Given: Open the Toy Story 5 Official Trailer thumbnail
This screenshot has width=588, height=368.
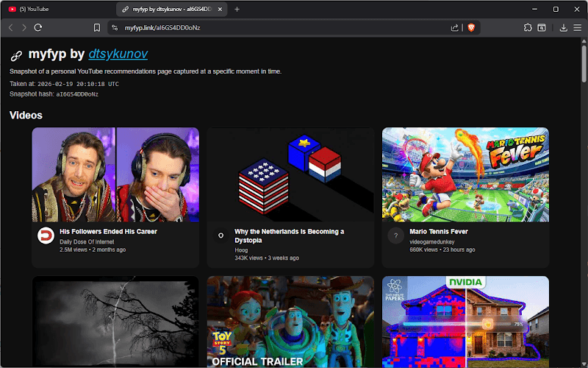Looking at the screenshot, I should click(x=290, y=322).
